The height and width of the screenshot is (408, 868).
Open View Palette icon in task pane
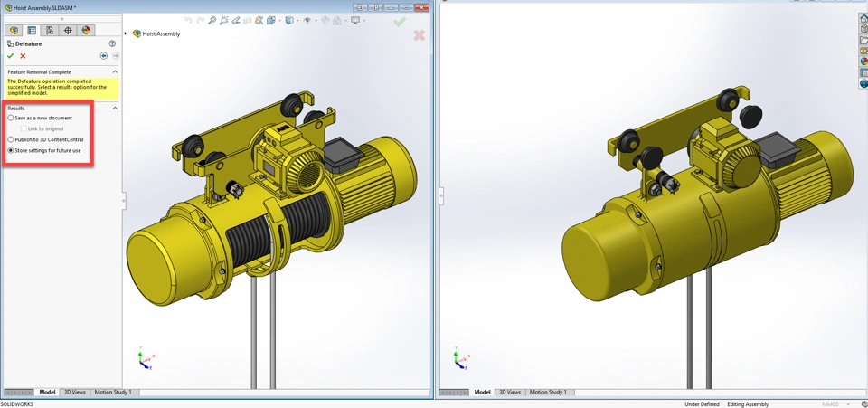pyautogui.click(x=863, y=51)
